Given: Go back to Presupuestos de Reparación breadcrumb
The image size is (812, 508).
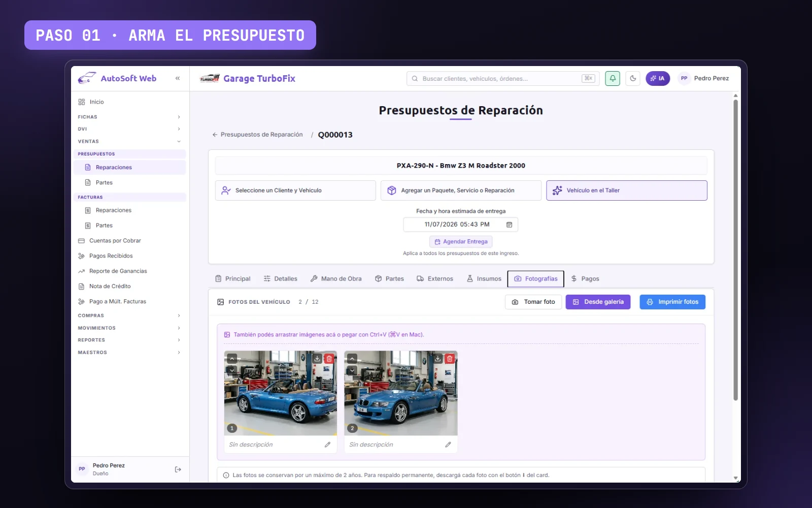Looking at the screenshot, I should 257,135.
